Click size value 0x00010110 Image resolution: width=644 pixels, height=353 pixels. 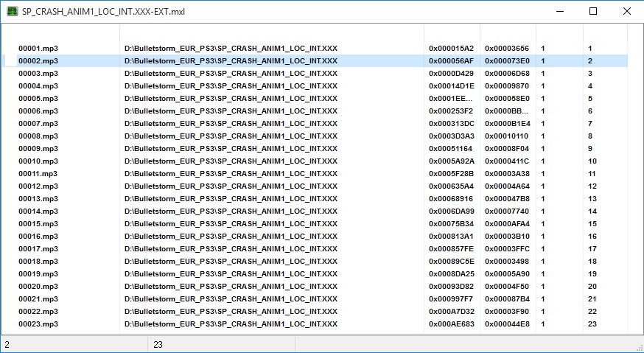[506, 136]
